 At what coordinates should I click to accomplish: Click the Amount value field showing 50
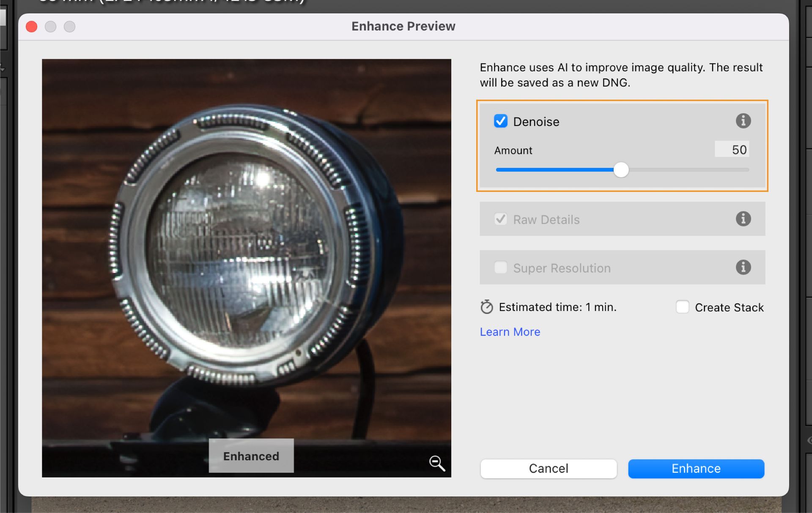coord(732,149)
